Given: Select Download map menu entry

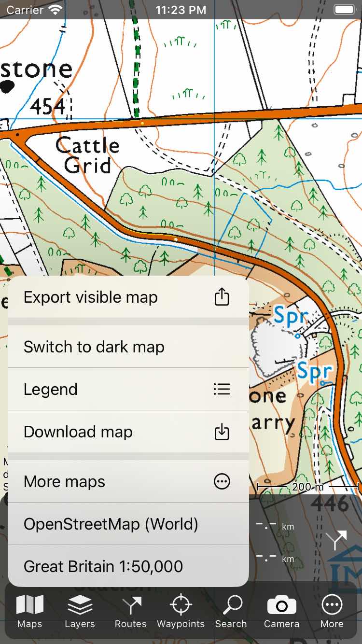Looking at the screenshot, I should click(128, 432).
